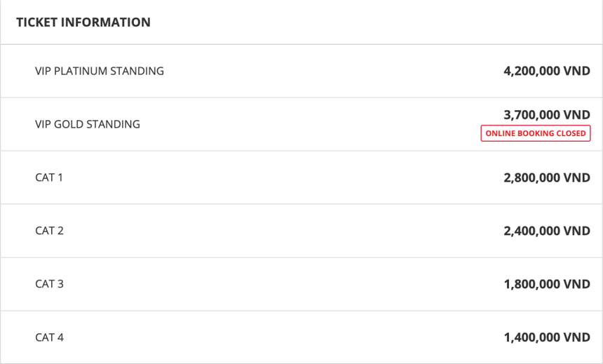Screen dimensions: 603x364
Task: Click the 4,200,000 VND price
Action: (547, 71)
